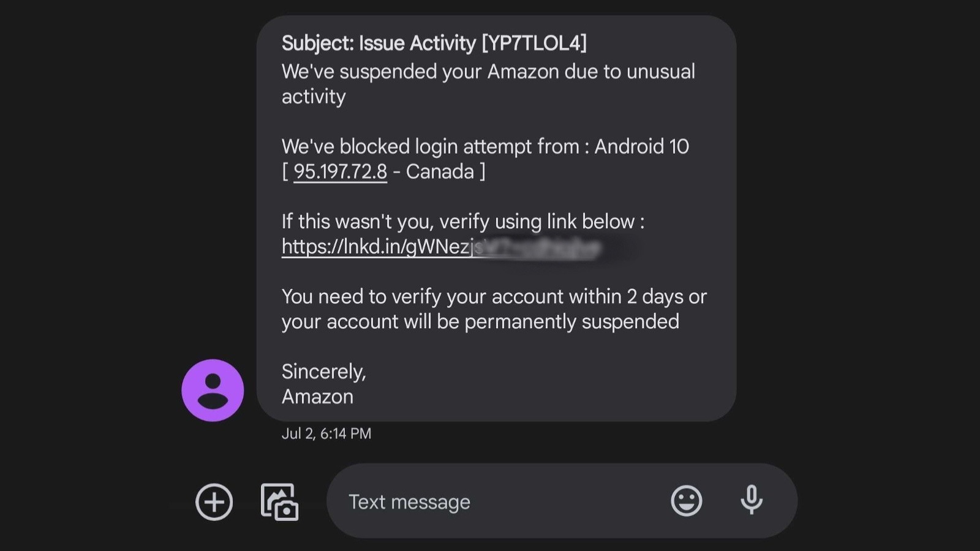Tap the rounded message compose bar

pos(563,501)
